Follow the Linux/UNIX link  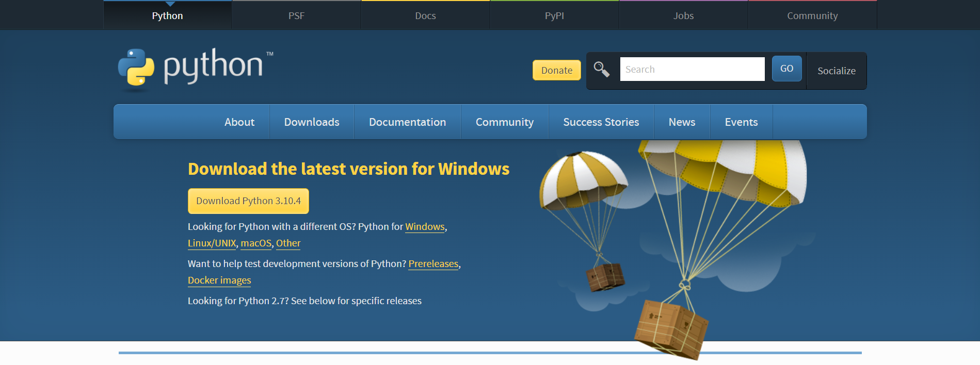click(212, 243)
